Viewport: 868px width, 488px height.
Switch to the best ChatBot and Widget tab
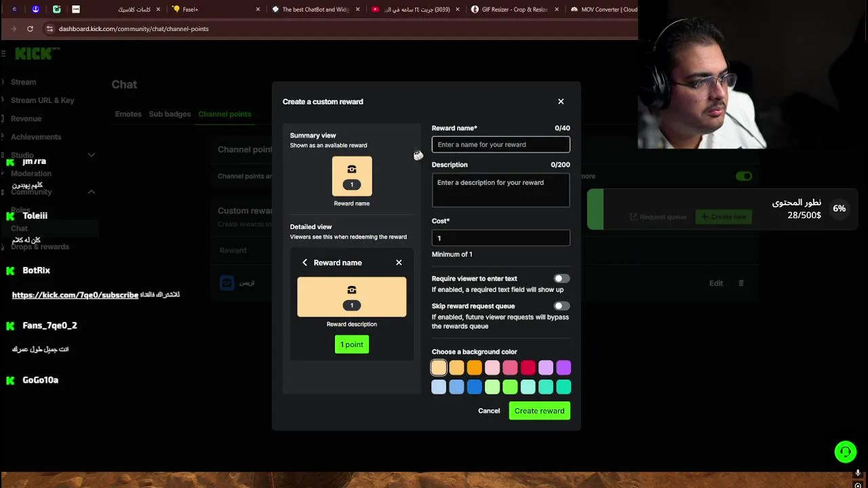pos(314,9)
